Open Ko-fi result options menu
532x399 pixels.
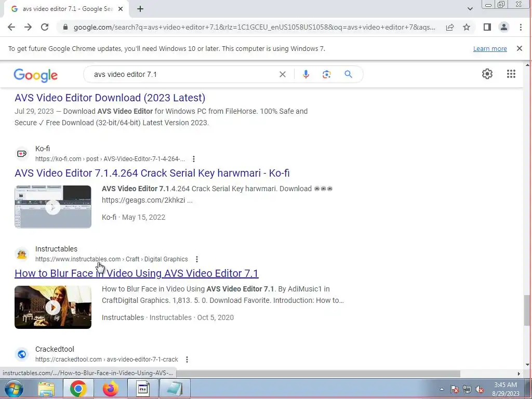pos(194,159)
